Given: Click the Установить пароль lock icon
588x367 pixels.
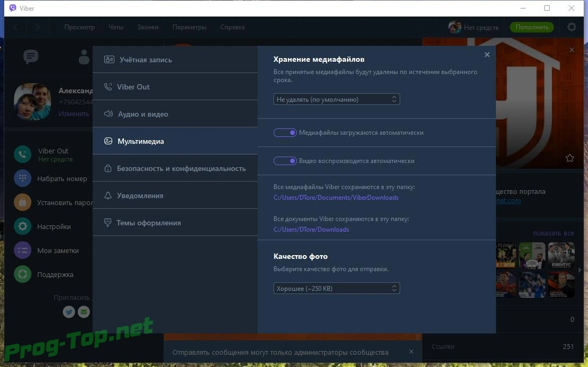Looking at the screenshot, I should coord(22,202).
